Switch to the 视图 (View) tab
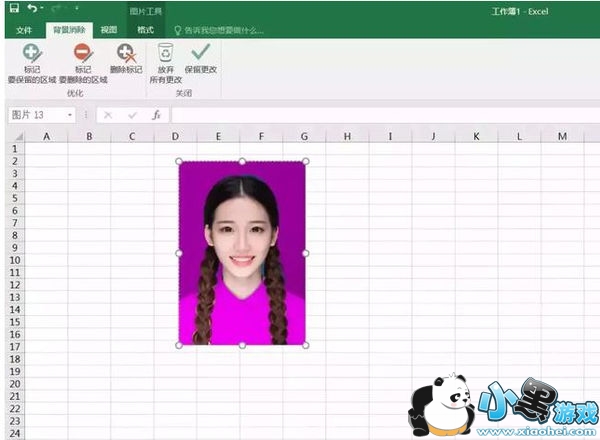Screen dimensions: 600x440 tap(109, 30)
